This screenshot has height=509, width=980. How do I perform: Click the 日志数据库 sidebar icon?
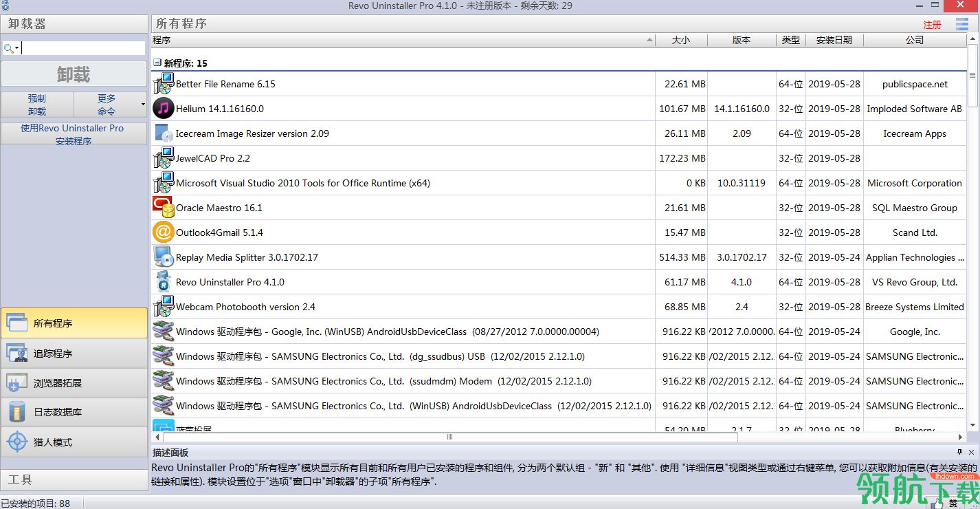[16, 412]
